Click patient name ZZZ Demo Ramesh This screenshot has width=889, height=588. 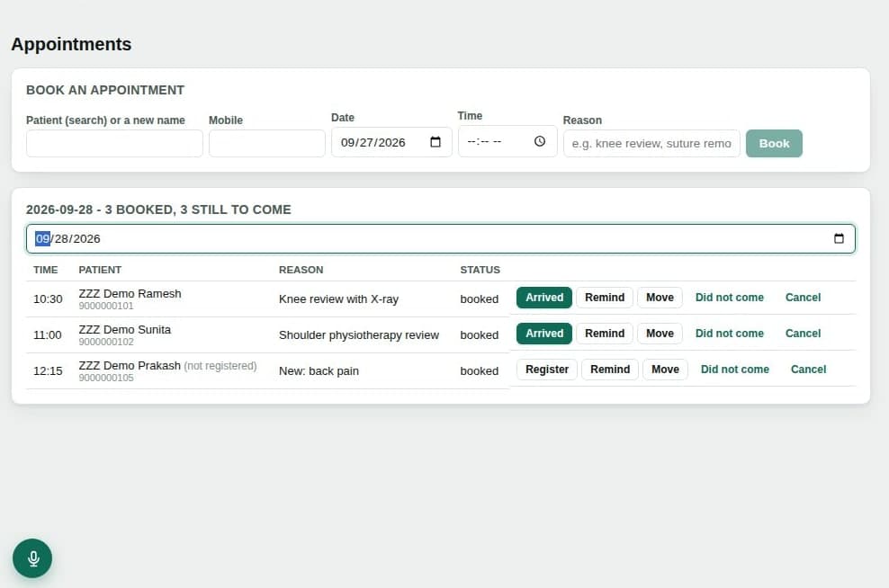[130, 293]
